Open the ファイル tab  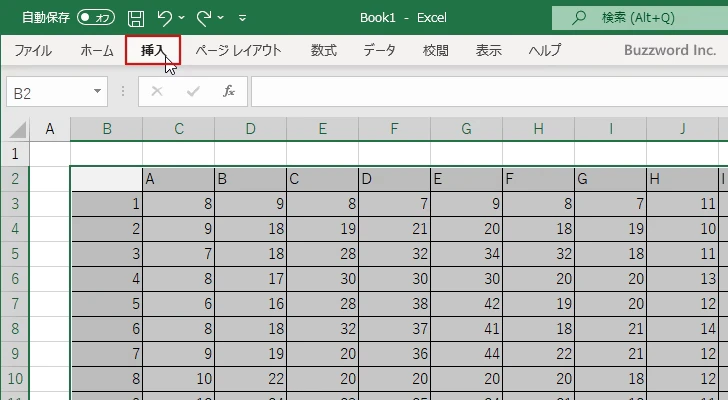[33, 50]
